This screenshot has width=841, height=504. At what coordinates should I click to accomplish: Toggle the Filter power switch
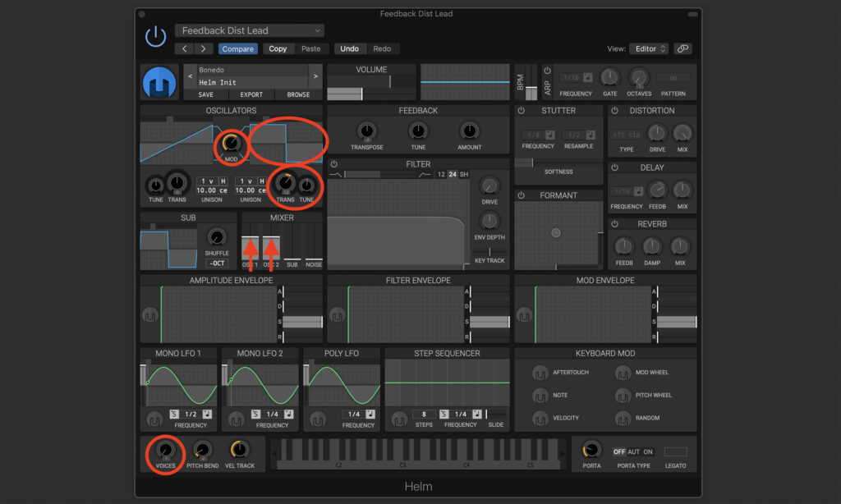[x=333, y=164]
